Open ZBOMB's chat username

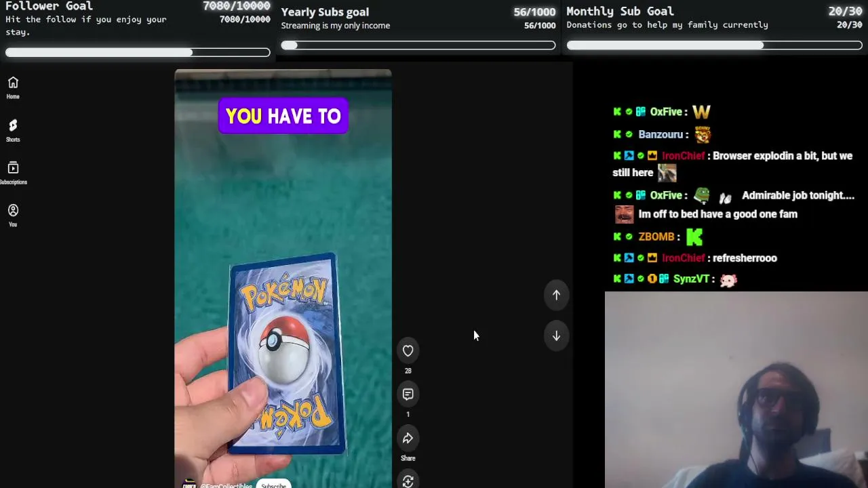pyautogui.click(x=656, y=237)
